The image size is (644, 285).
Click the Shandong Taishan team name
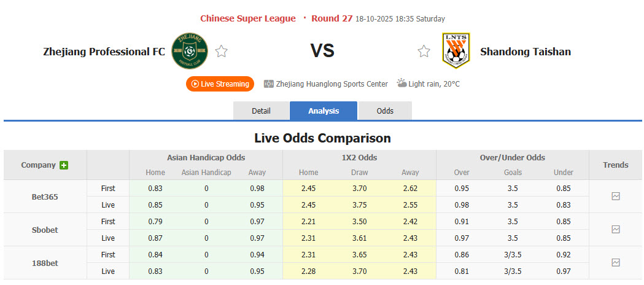point(526,52)
